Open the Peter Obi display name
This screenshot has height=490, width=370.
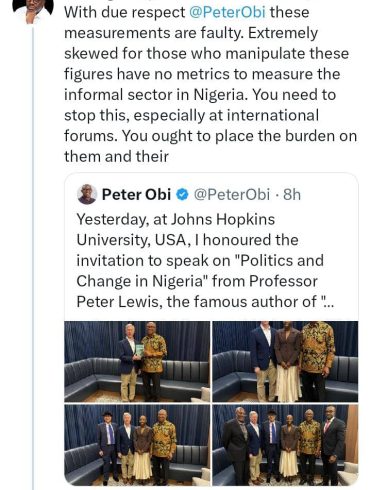click(136, 194)
